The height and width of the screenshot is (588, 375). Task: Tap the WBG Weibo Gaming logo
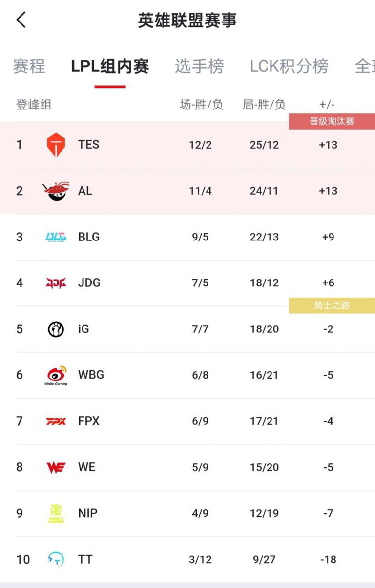56,375
